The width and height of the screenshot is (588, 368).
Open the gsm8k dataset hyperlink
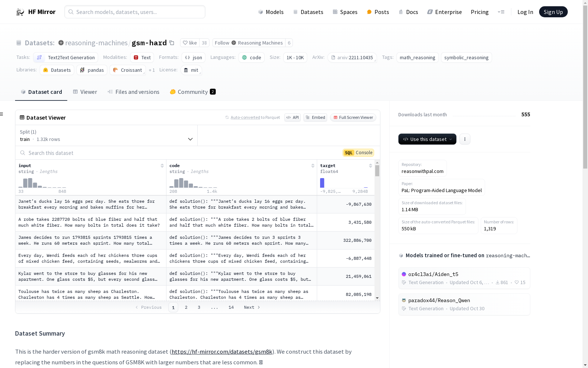pyautogui.click(x=222, y=351)
